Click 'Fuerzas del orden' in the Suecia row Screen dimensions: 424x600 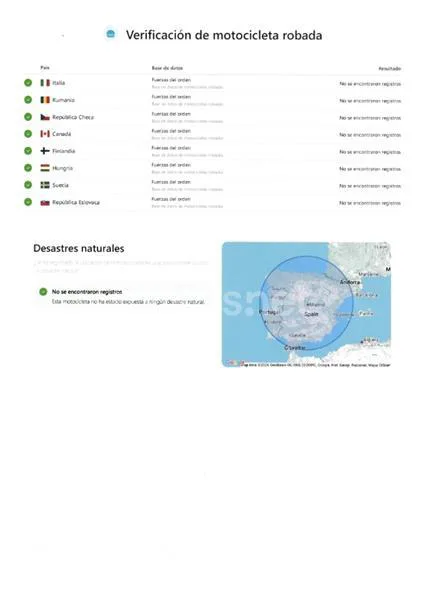click(171, 182)
